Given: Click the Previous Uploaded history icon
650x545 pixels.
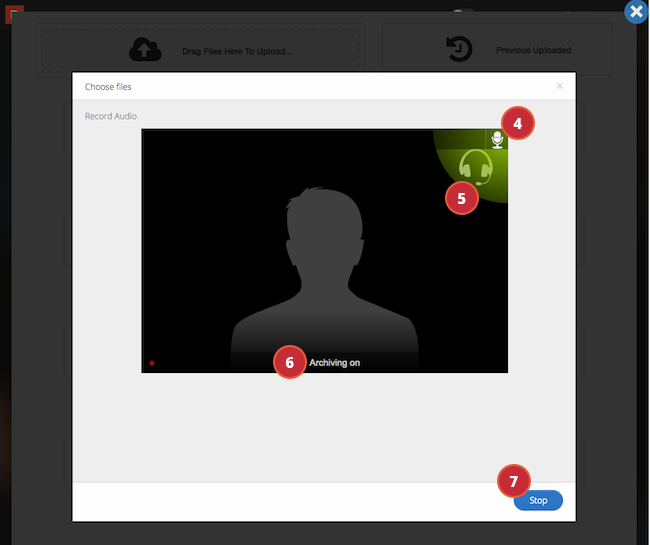Looking at the screenshot, I should tap(459, 49).
